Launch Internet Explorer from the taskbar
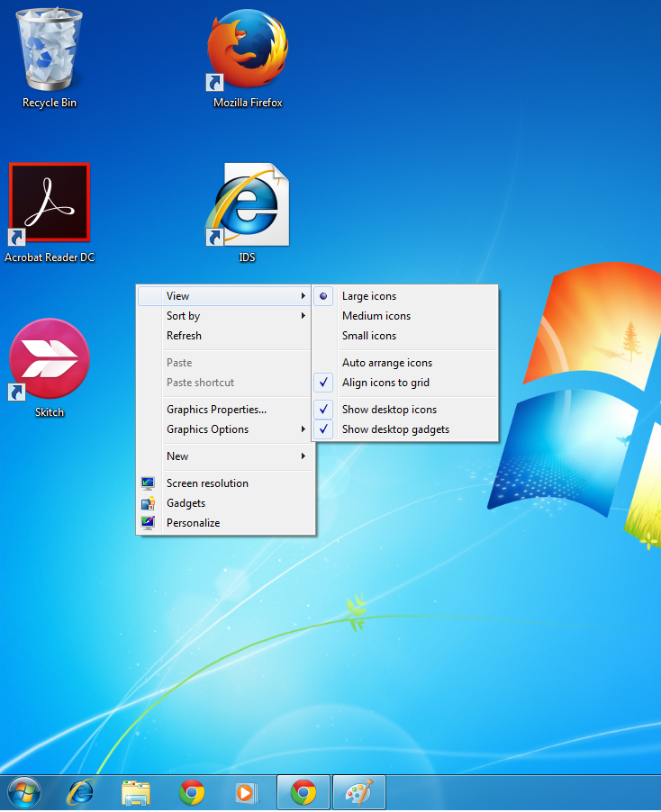This screenshot has width=661, height=812. pos(81,793)
